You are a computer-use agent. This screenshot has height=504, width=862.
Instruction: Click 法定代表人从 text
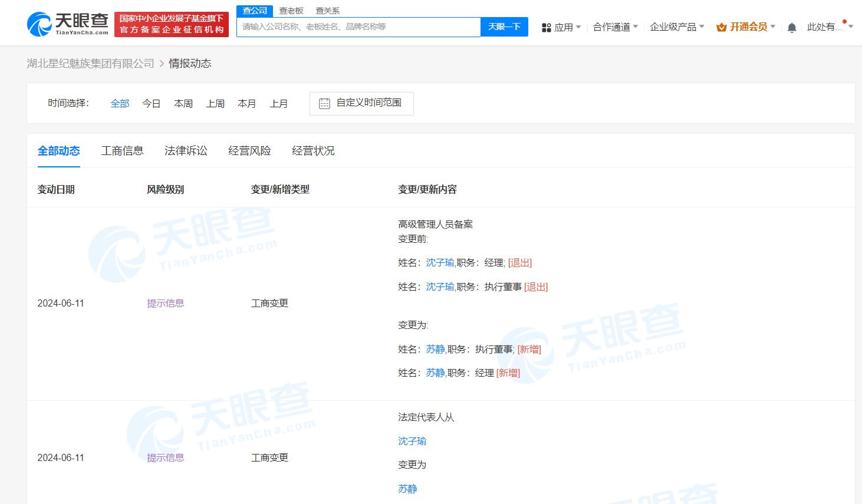[426, 417]
